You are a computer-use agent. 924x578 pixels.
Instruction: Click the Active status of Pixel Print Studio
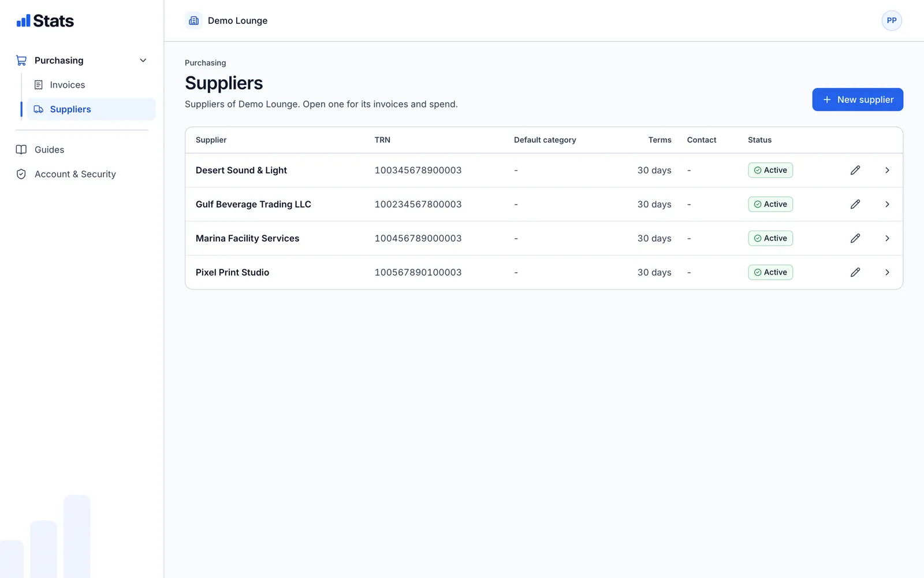pyautogui.click(x=770, y=272)
